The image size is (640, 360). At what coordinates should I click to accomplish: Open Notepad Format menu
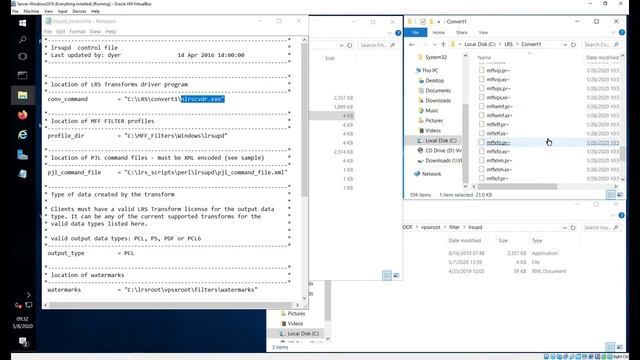click(x=77, y=31)
